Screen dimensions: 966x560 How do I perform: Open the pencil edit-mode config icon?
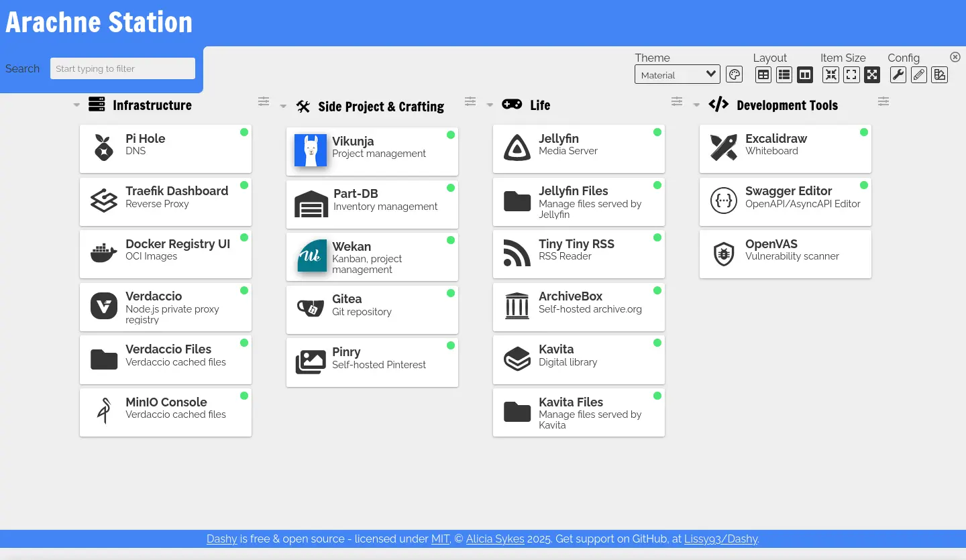coord(919,74)
